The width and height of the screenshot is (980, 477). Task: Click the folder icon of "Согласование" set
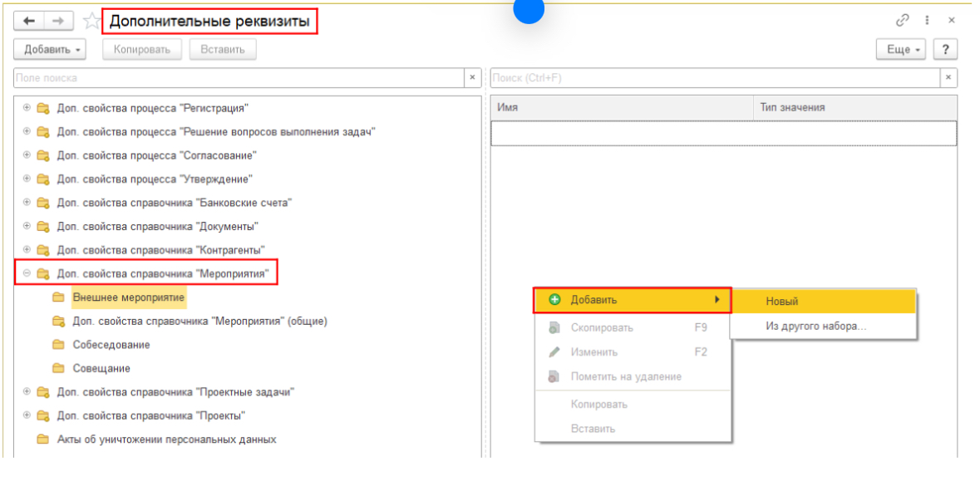pyautogui.click(x=43, y=155)
